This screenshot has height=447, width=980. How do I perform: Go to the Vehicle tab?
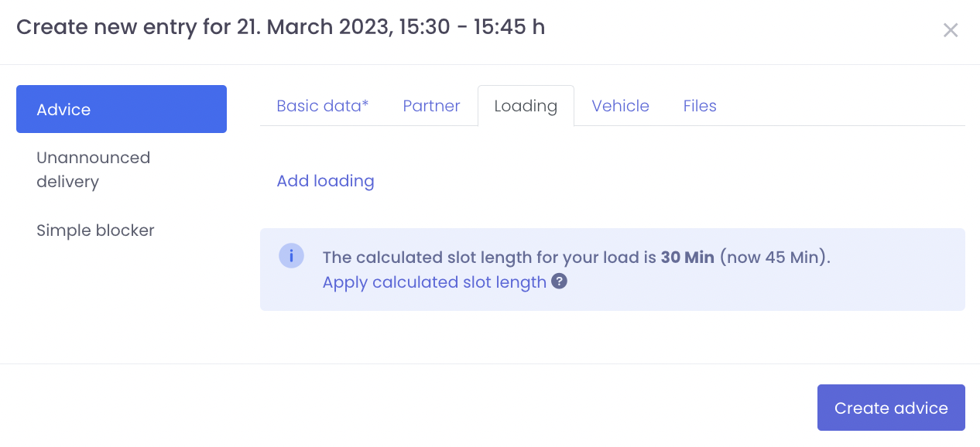click(620, 106)
